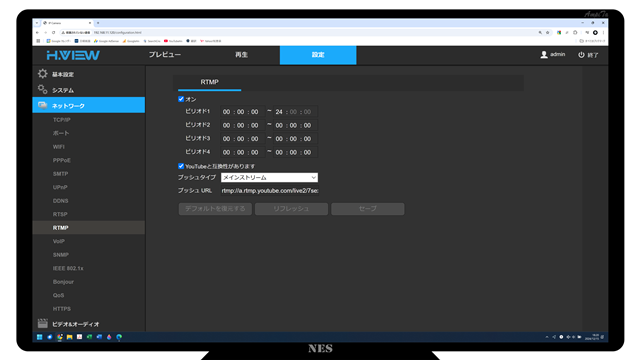This screenshot has width=640, height=360.
Task: Open the Windows Start menu
Action: click(x=40, y=337)
